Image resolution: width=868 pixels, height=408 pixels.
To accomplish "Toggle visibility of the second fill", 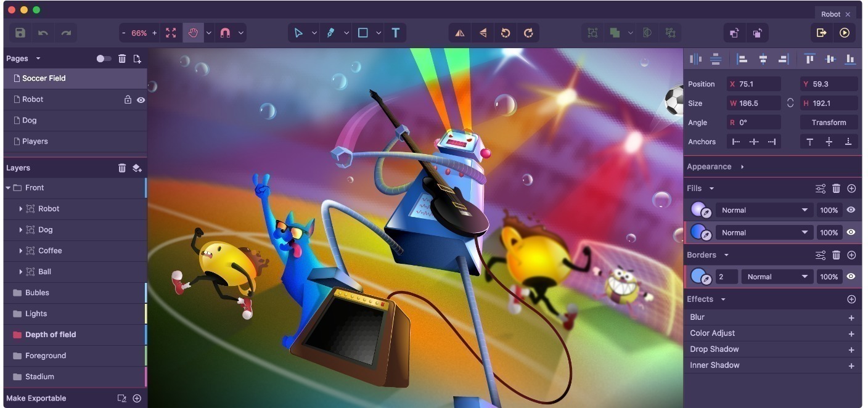I will click(851, 232).
